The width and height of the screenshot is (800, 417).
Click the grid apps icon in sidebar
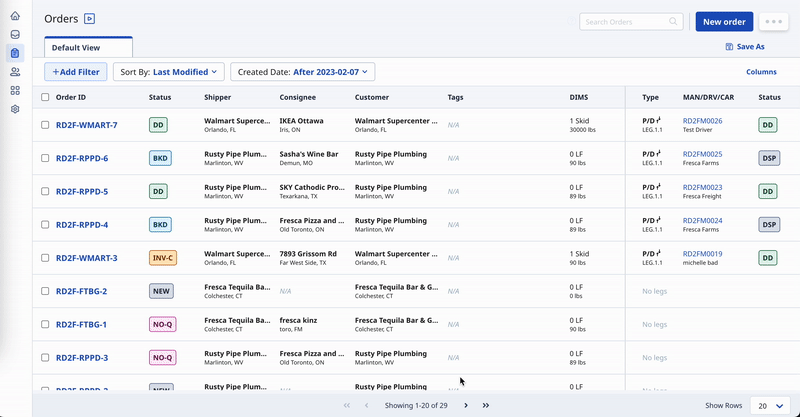(15, 90)
